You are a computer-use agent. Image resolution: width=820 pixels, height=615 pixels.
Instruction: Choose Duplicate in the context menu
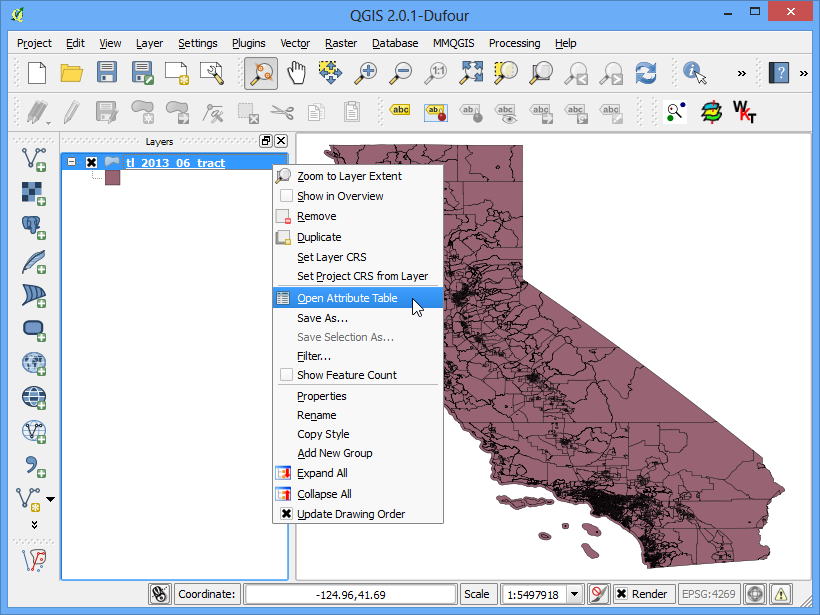pos(358,236)
